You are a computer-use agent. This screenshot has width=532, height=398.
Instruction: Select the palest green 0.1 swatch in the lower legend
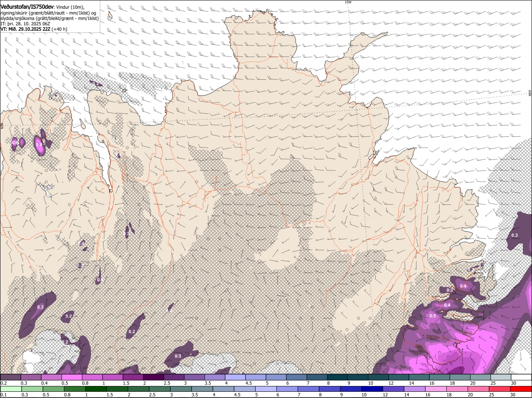(11, 389)
